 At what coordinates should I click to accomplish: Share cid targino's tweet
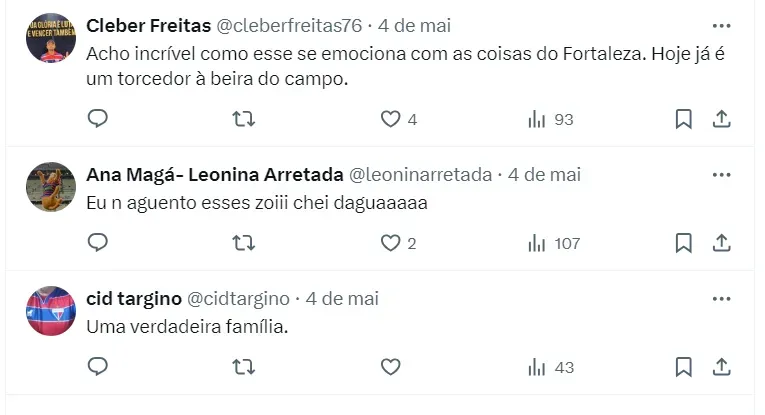pyautogui.click(x=721, y=367)
